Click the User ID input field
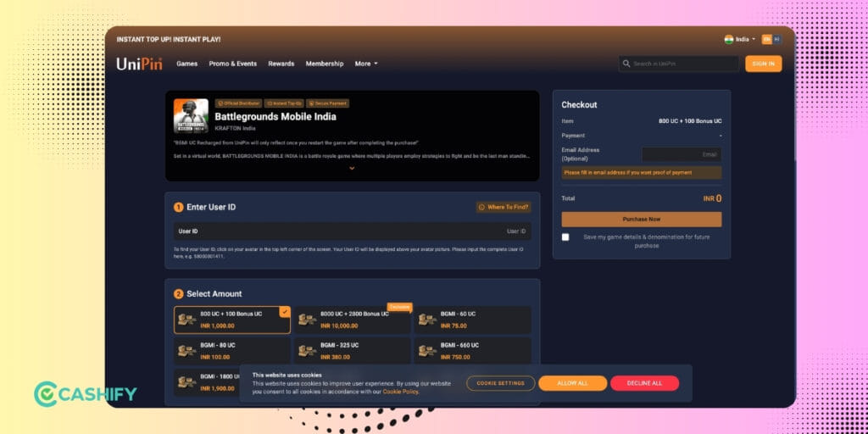868x434 pixels. pos(352,231)
